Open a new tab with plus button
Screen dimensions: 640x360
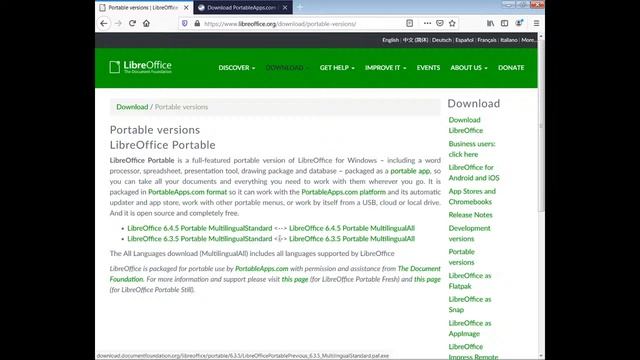[x=300, y=7]
